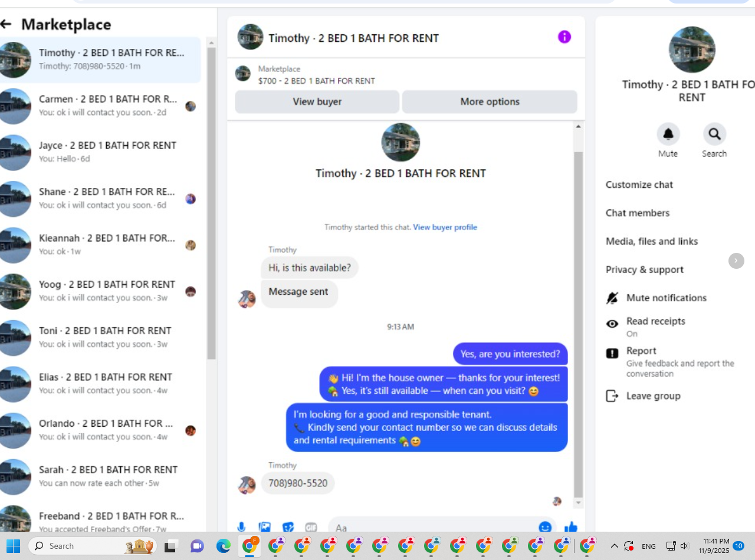
Task: Expand the Privacy & support section
Action: 645,269
